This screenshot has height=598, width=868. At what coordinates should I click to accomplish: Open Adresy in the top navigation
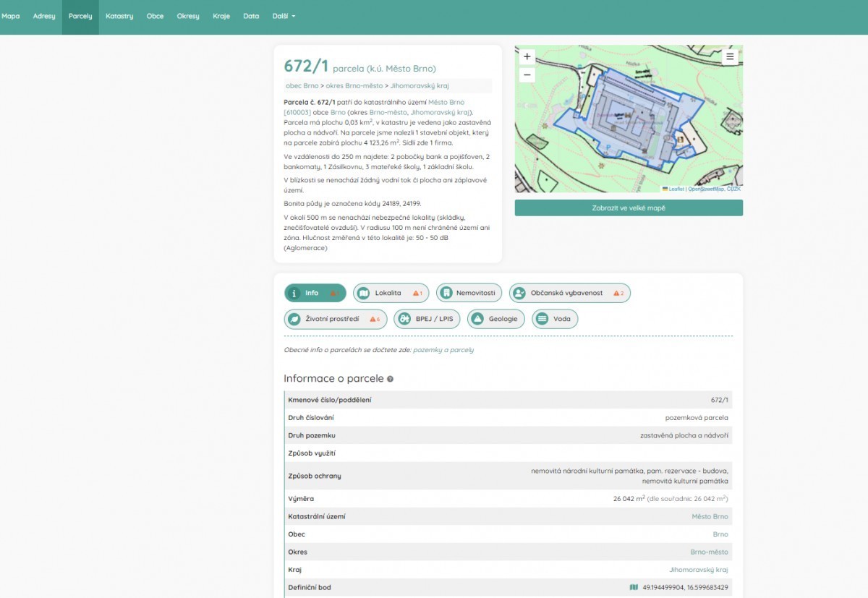click(x=44, y=16)
